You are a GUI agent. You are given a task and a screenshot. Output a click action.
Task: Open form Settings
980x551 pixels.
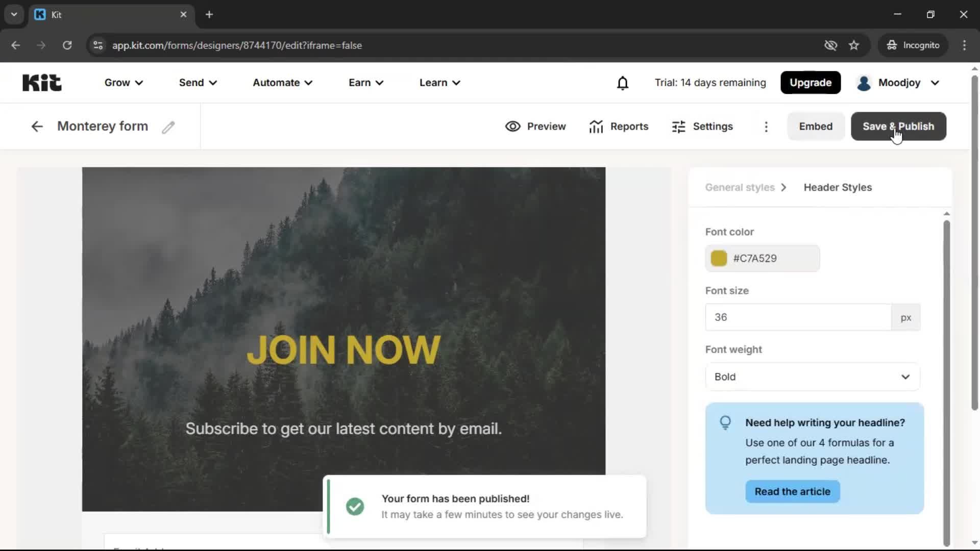(x=702, y=126)
